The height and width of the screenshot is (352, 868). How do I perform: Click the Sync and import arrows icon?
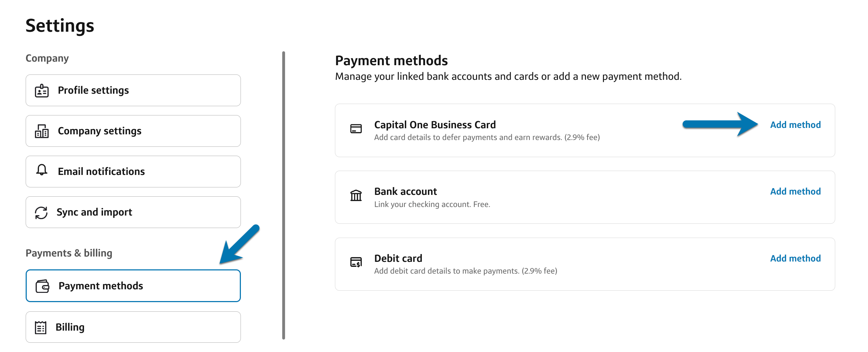tap(41, 213)
